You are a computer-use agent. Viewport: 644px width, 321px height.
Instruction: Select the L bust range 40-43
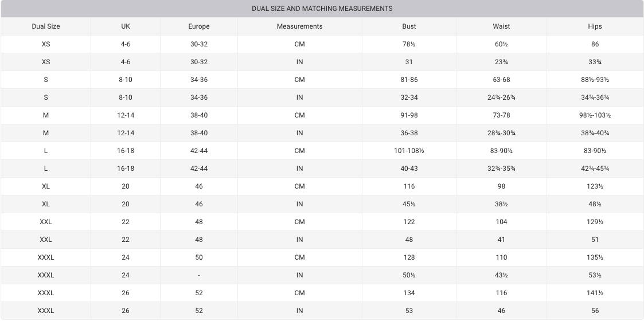pyautogui.click(x=409, y=169)
